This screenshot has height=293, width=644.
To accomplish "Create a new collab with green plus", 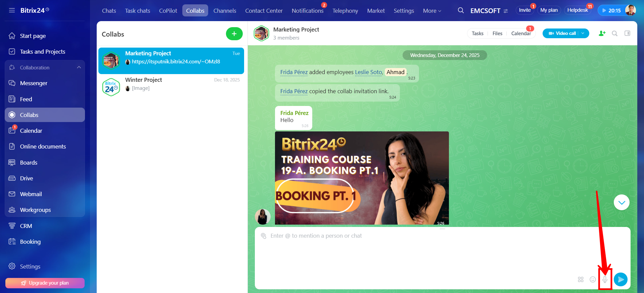I will 234,34.
